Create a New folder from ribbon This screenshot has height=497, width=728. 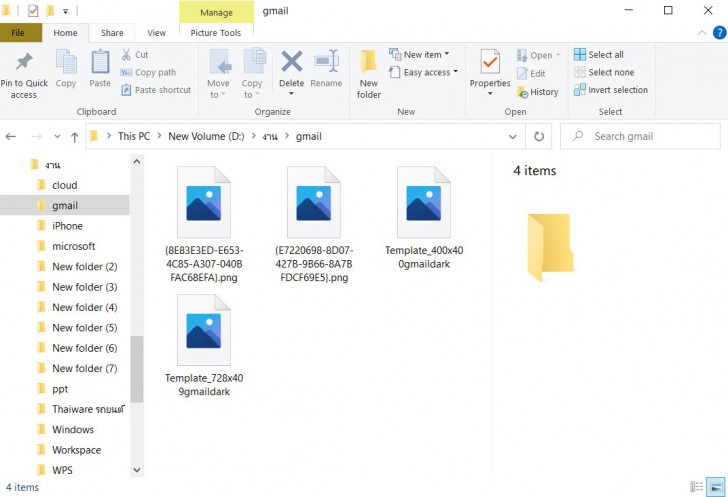point(369,74)
